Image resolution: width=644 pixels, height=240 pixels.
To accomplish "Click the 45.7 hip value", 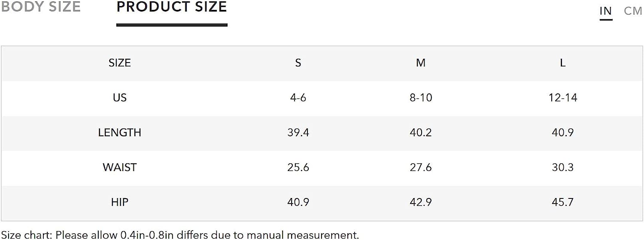I will tap(562, 202).
